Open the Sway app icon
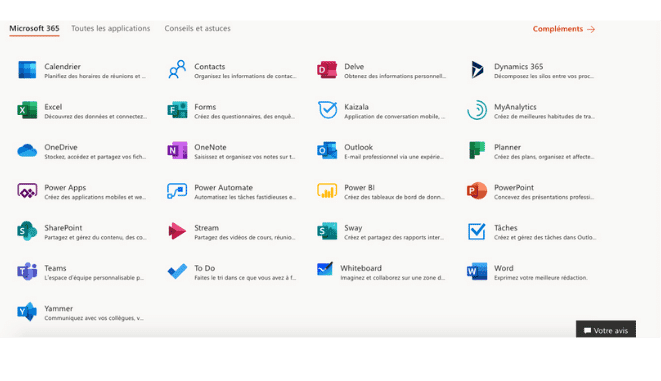 [x=327, y=231]
